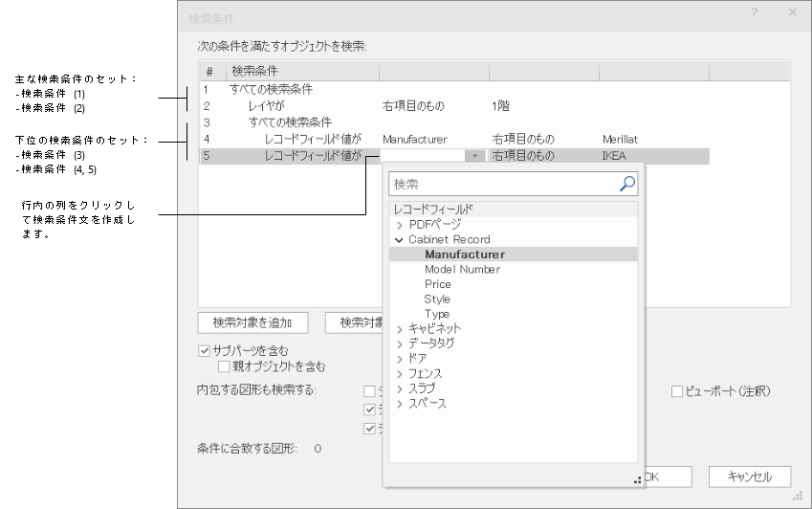Image resolution: width=812 pixels, height=509 pixels.
Task: Collapse the Cabinet Record node
Action: [x=400, y=239]
